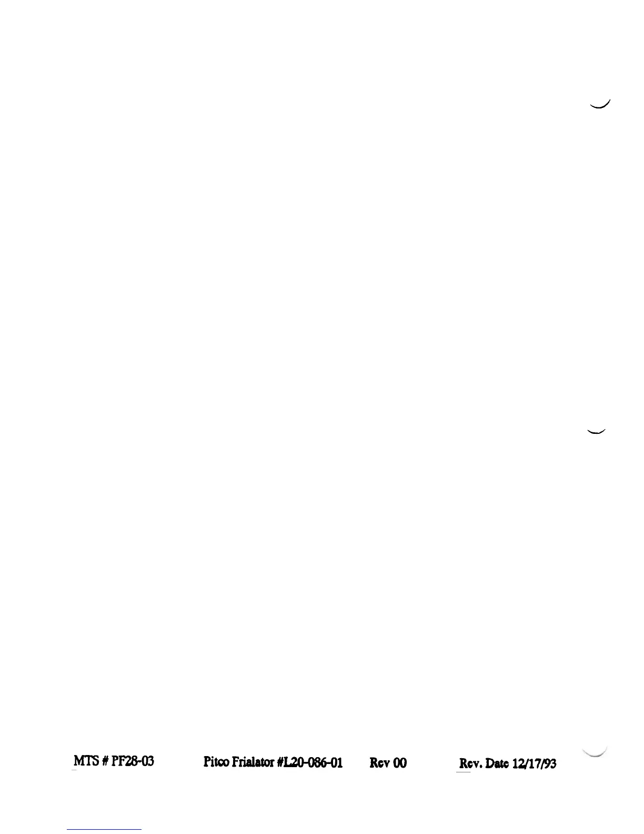Click the "MTS" word in the footer
This screenshot has width=644, height=834.
tap(85, 761)
